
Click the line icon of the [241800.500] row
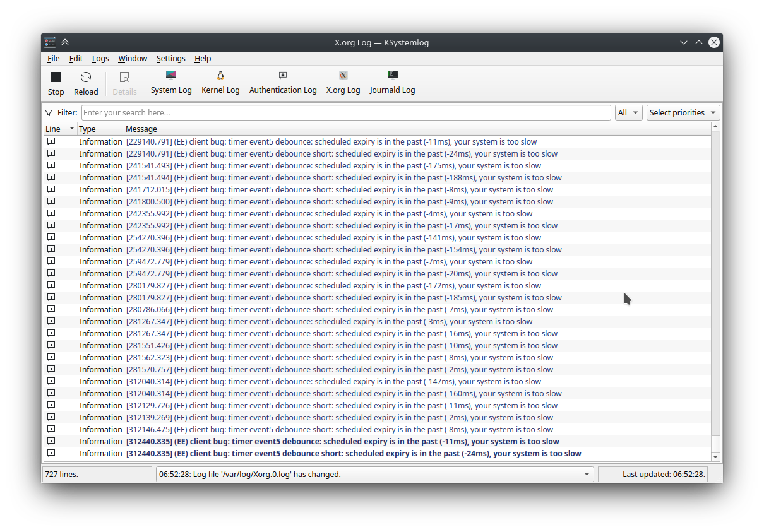pyautogui.click(x=51, y=201)
